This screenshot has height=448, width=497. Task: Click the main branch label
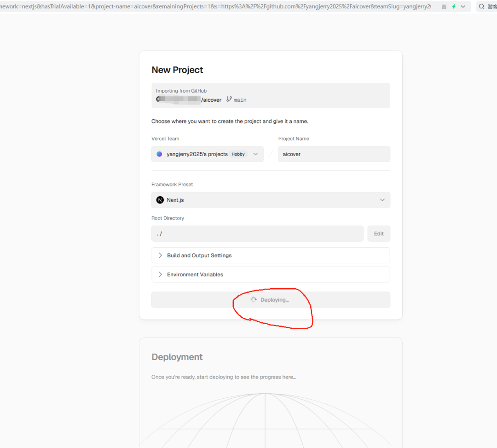coord(240,100)
